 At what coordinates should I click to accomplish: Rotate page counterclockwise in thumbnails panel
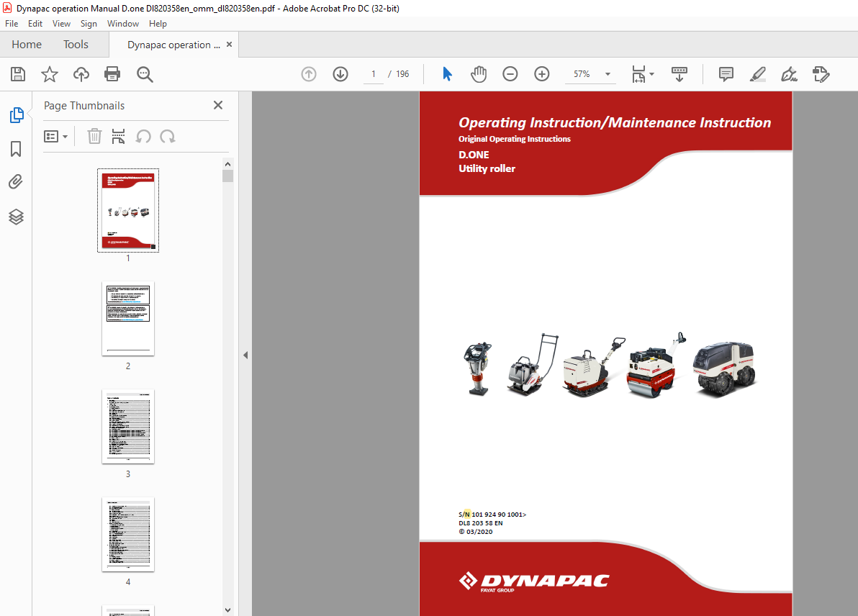(143, 136)
